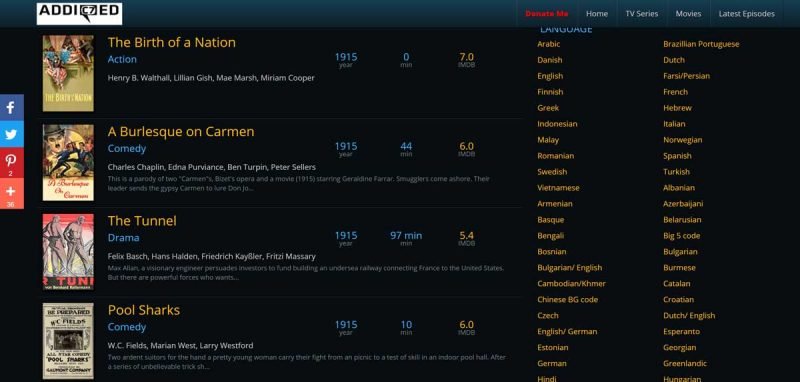The image size is (800, 382).
Task: Click the Addic7ed site logo
Action: click(x=80, y=14)
